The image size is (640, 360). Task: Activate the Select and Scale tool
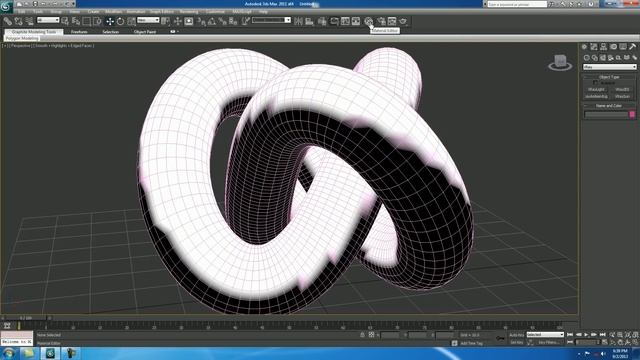pyautogui.click(x=131, y=21)
